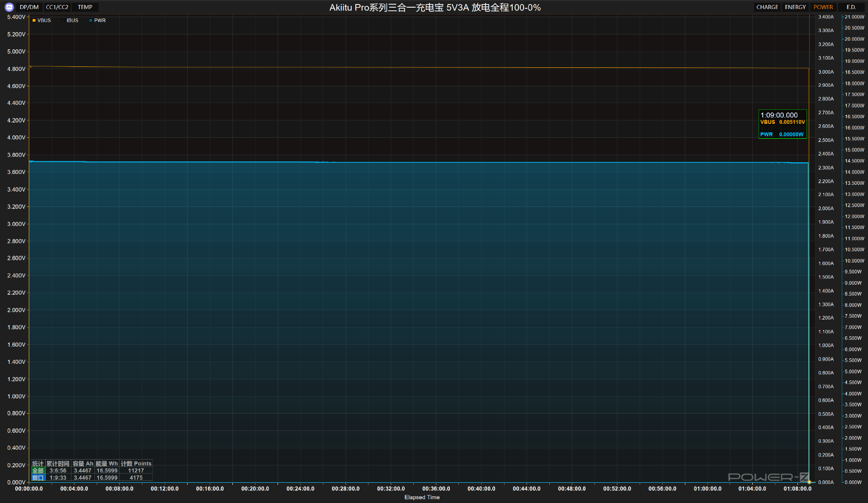Image resolution: width=868 pixels, height=503 pixels.
Task: Click the yellow cursor marker at chart end
Action: (x=809, y=482)
